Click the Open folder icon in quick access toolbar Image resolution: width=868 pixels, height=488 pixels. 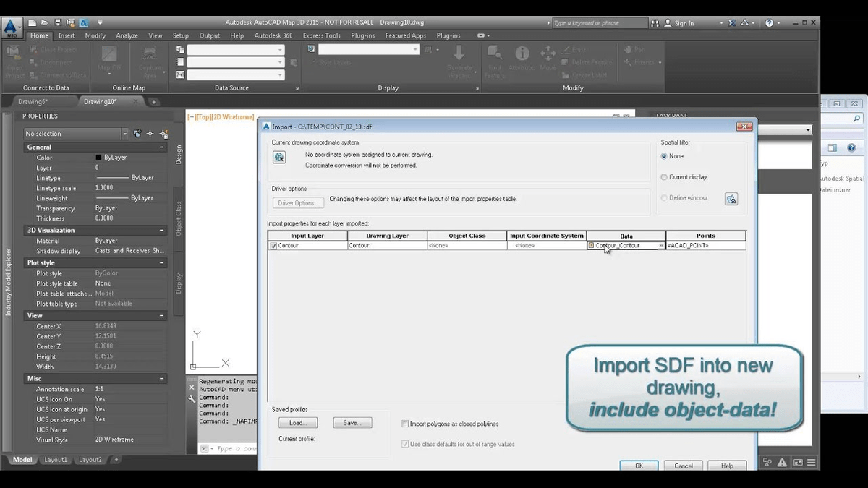45,22
